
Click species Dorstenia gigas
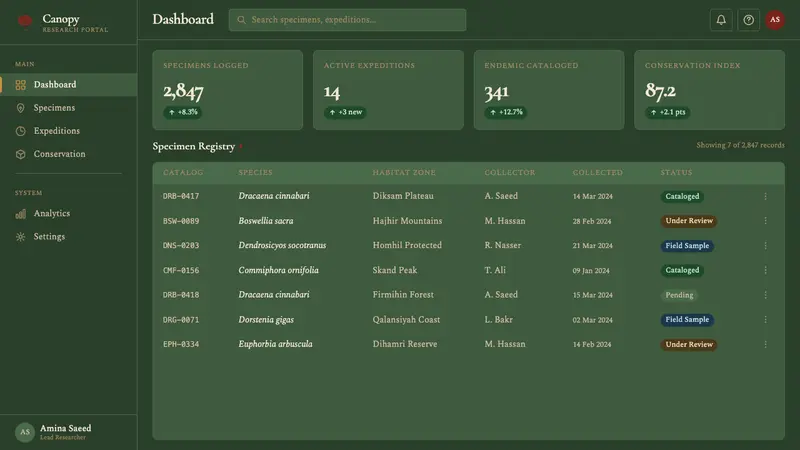(266, 320)
